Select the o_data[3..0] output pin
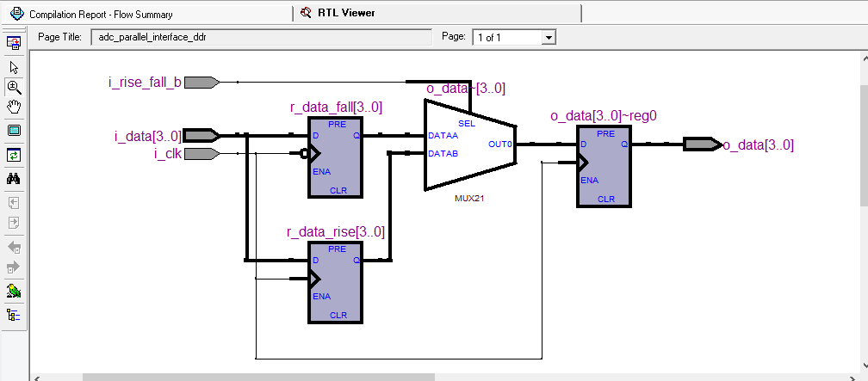The width and height of the screenshot is (868, 381). click(703, 144)
